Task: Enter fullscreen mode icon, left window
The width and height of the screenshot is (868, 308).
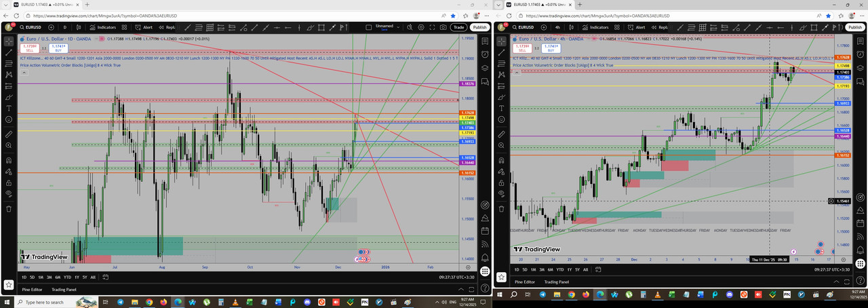Action: tap(432, 27)
